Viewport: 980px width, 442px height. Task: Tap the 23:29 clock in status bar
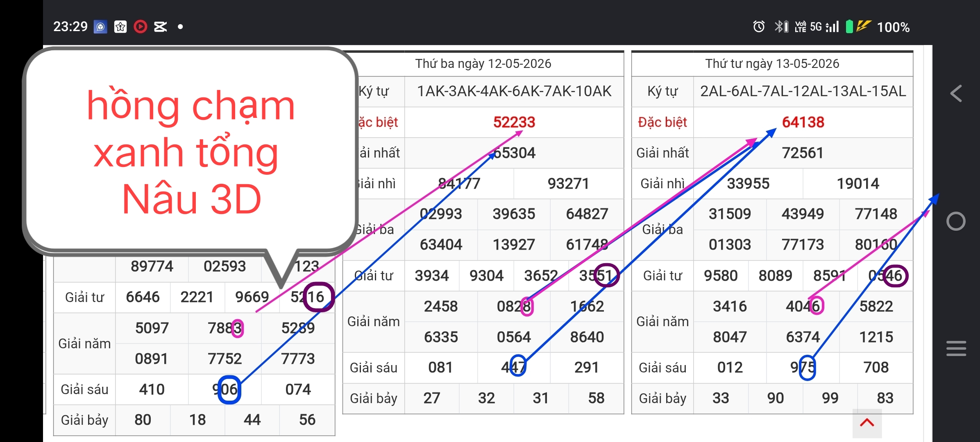pyautogui.click(x=70, y=27)
